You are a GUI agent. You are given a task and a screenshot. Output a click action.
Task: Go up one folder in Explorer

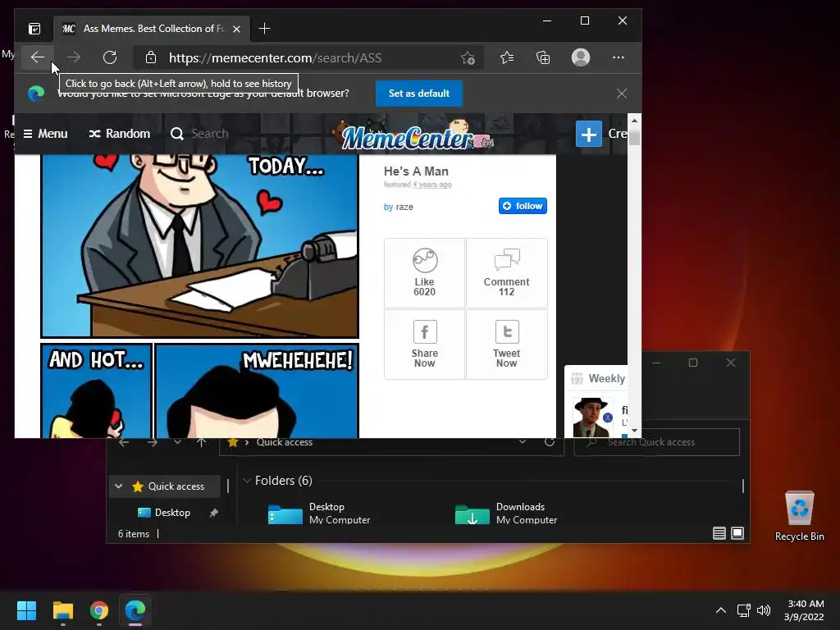coord(202,442)
